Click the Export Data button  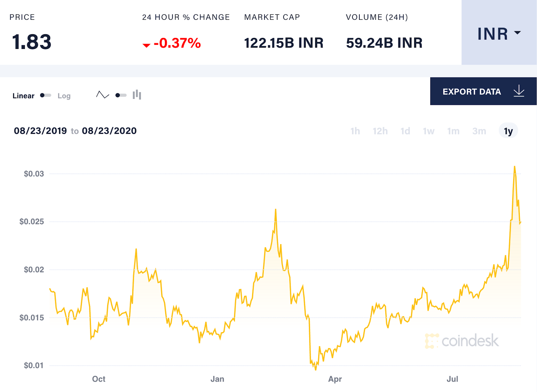click(x=472, y=91)
